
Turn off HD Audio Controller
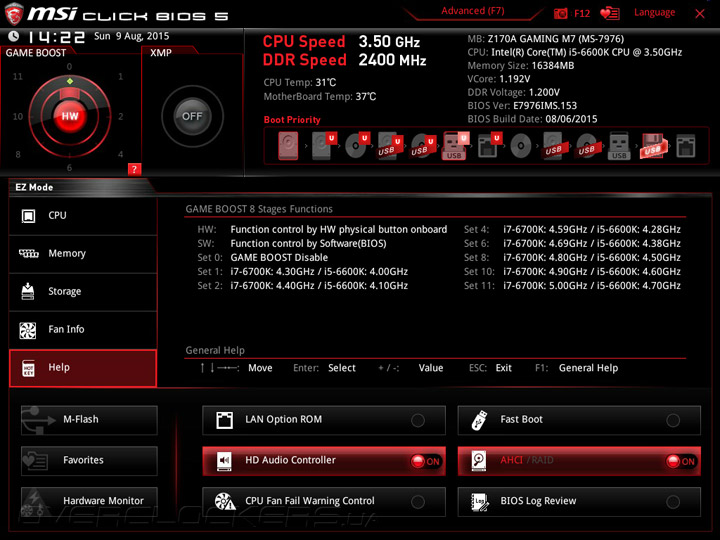(x=324, y=461)
